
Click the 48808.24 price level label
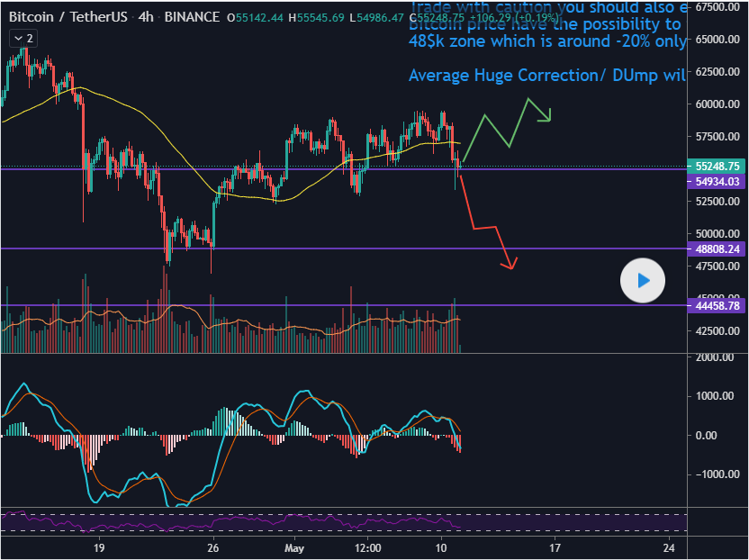[717, 248]
